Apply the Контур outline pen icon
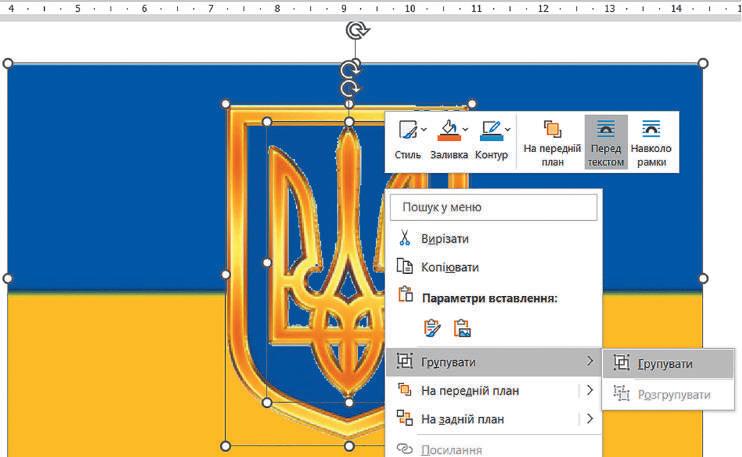Viewport: 742px width, 457px height. click(x=490, y=131)
